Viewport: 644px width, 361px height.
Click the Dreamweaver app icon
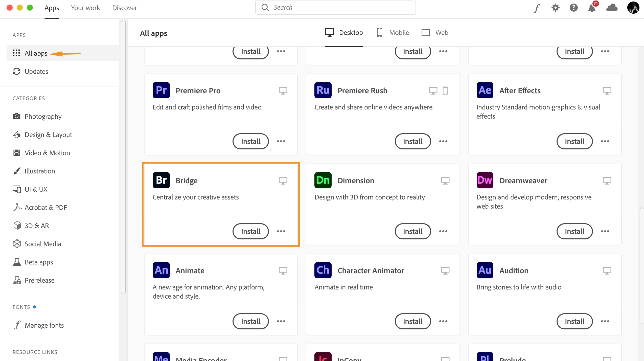[x=485, y=180]
